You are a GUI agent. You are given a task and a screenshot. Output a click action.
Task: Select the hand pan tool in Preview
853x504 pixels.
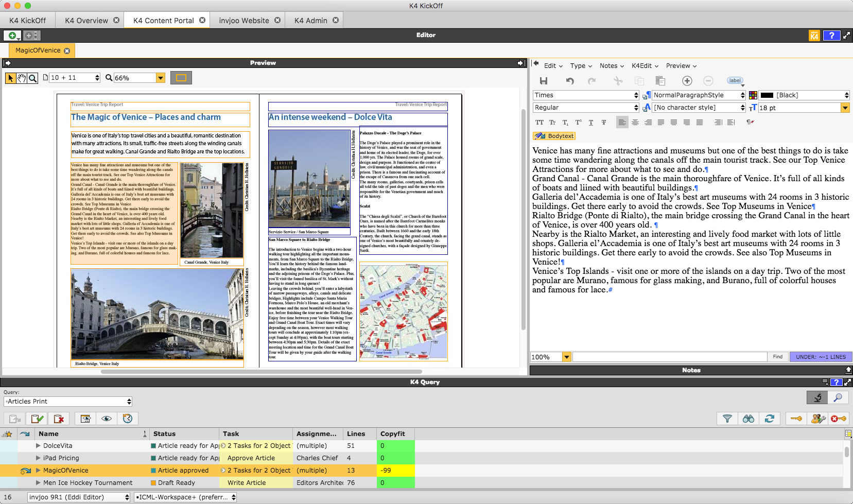[22, 78]
